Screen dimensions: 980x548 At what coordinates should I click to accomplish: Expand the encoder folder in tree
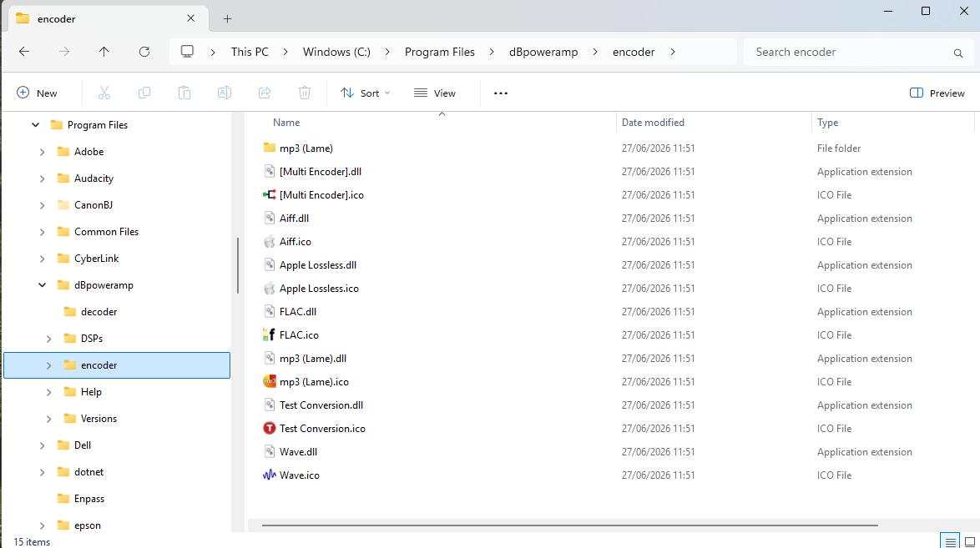48,365
